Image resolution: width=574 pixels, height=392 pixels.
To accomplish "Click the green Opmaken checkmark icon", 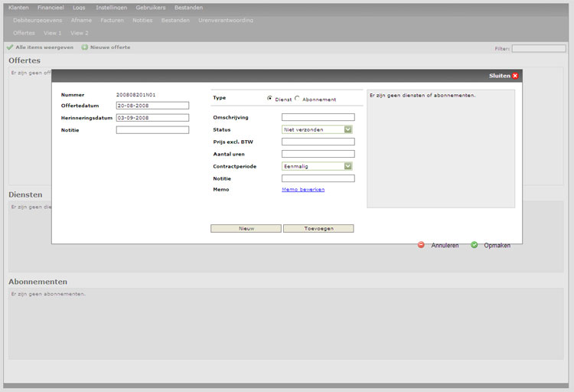I will tap(474, 245).
